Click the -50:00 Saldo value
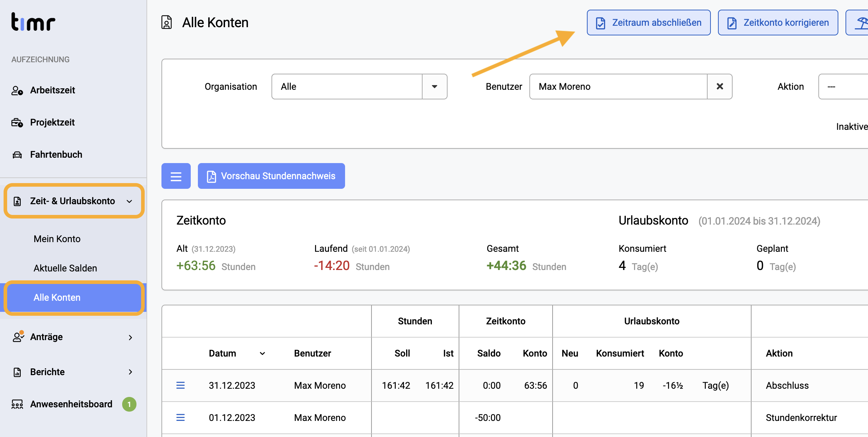The height and width of the screenshot is (437, 868). (x=488, y=418)
